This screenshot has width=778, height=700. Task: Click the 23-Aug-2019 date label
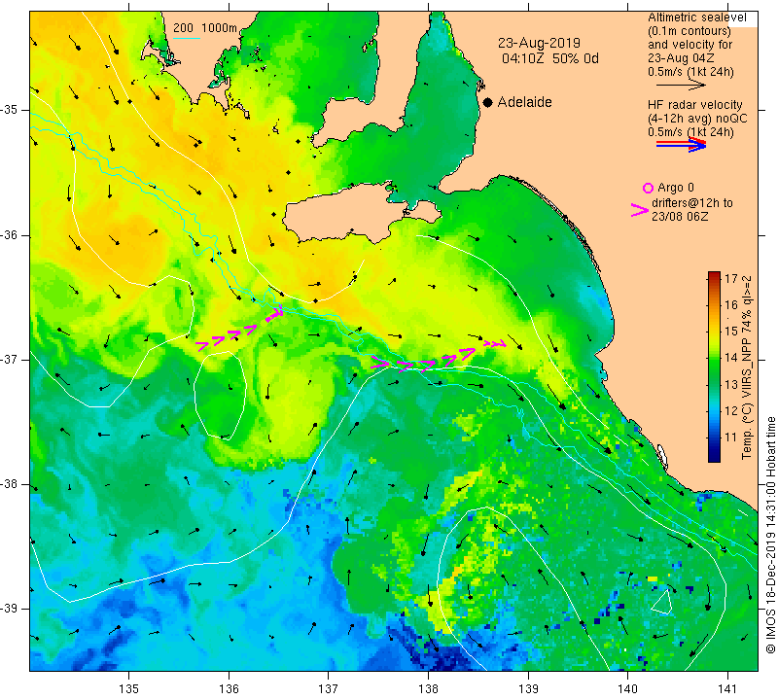(539, 43)
